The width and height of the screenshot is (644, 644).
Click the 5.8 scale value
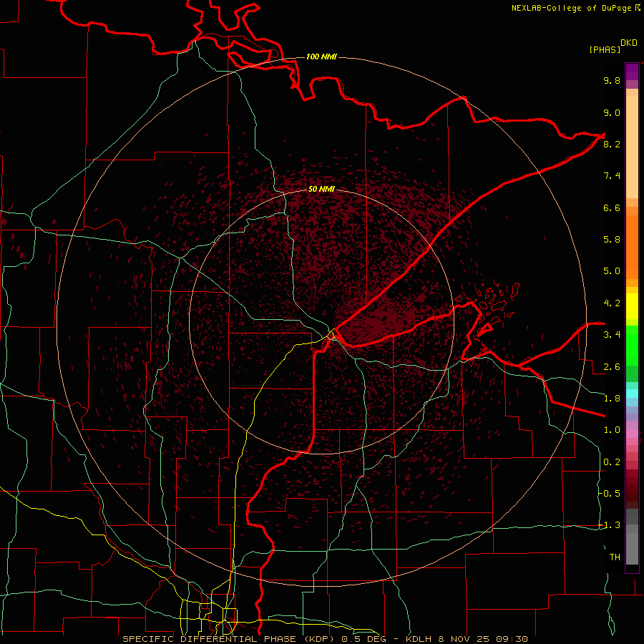(612, 240)
